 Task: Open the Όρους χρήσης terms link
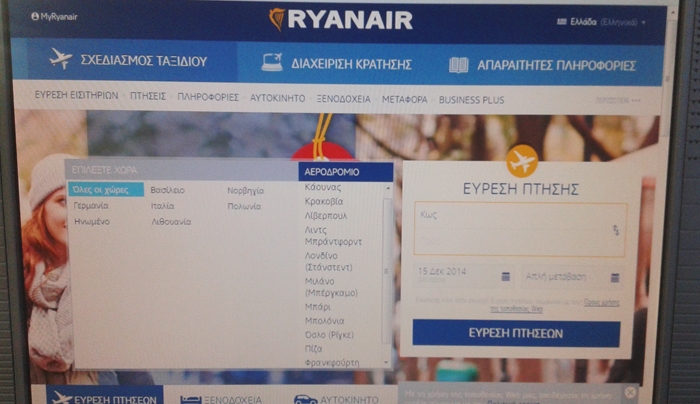click(x=601, y=302)
